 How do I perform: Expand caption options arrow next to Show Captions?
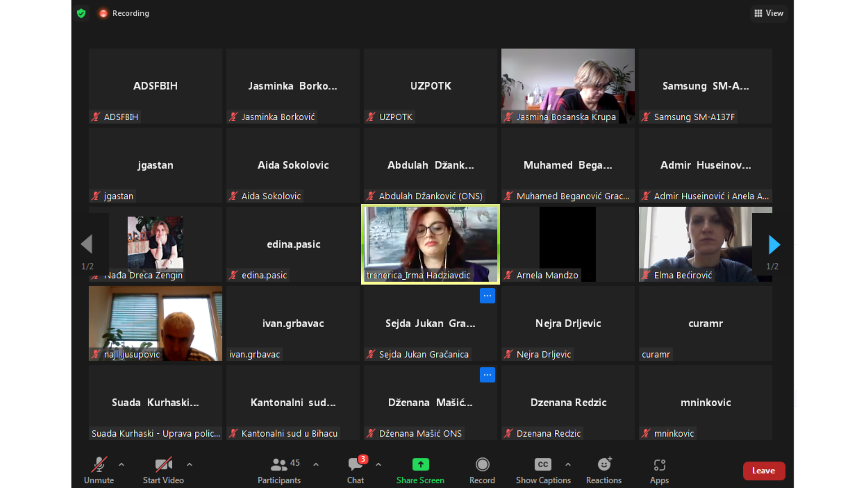(568, 464)
